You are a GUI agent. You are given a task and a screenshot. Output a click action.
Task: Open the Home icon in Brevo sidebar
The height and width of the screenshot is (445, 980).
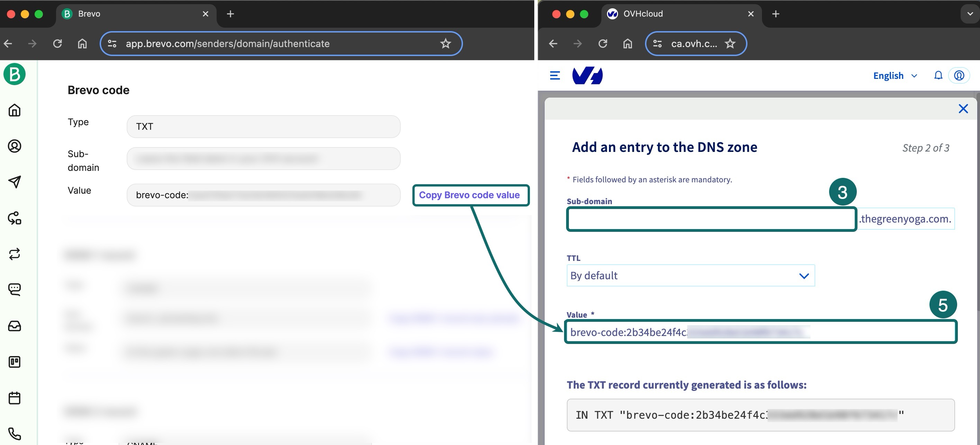click(x=15, y=110)
